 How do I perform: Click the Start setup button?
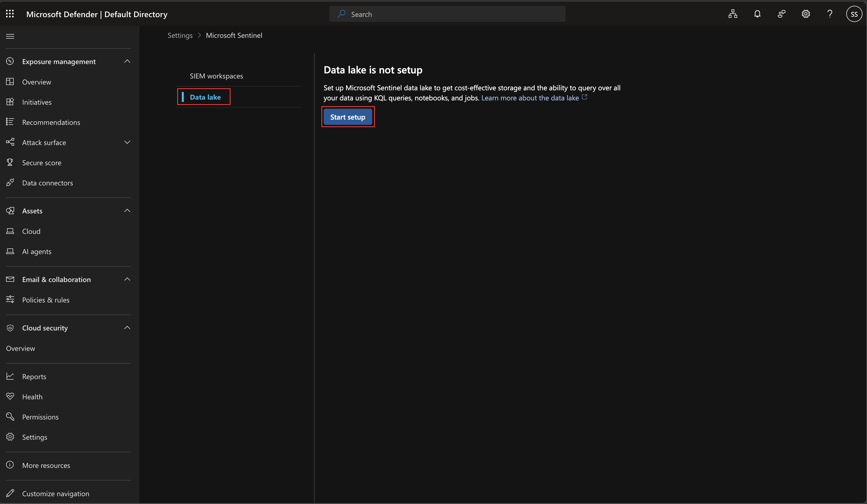[348, 117]
